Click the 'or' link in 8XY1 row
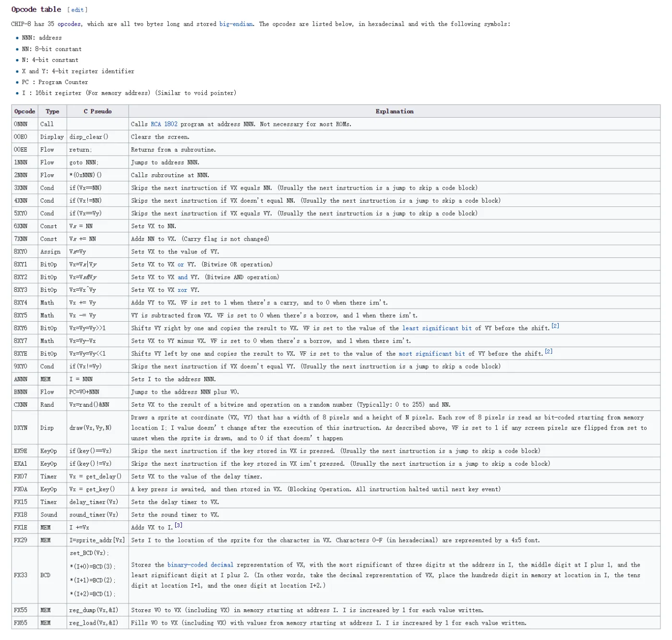This screenshot has width=672, height=640. click(x=180, y=265)
